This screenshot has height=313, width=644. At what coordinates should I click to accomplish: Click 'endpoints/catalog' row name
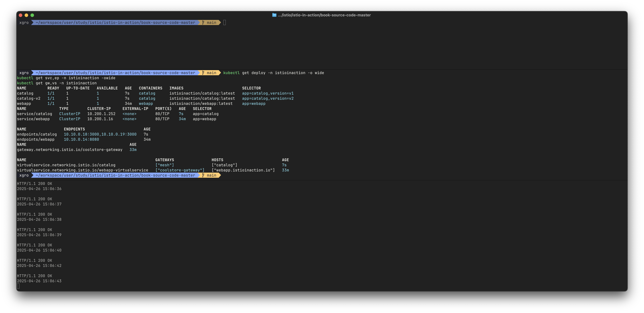pyautogui.click(x=37, y=134)
